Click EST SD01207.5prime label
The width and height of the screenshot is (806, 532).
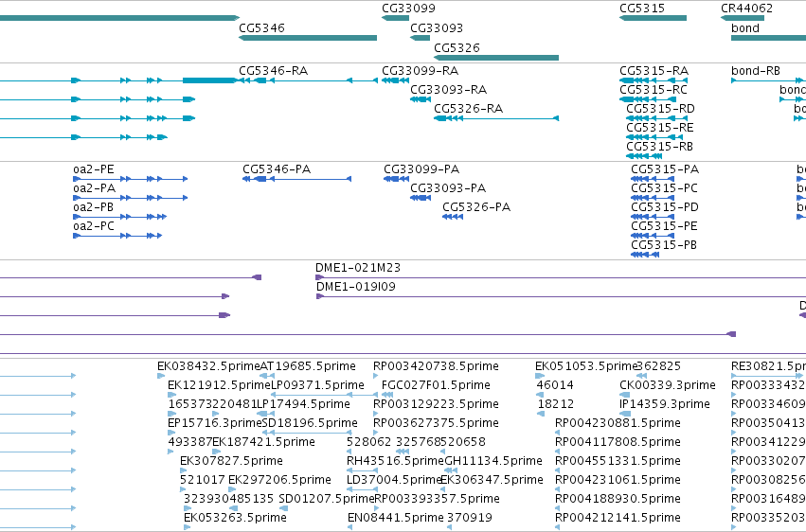coord(327,499)
